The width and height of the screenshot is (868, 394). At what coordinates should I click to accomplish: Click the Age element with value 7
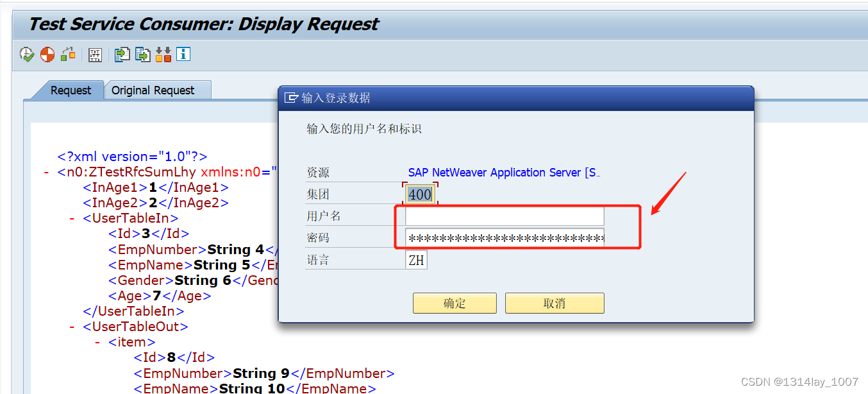coord(160,296)
